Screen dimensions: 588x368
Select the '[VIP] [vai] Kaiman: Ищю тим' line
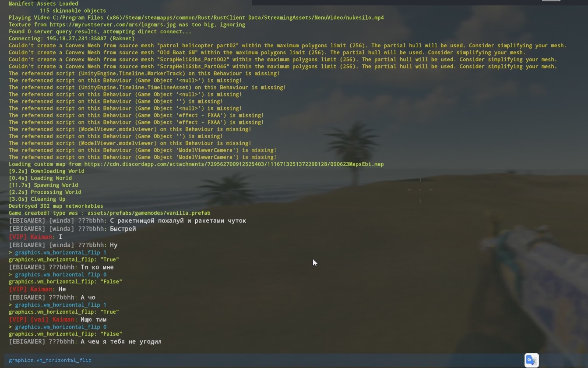click(x=58, y=320)
